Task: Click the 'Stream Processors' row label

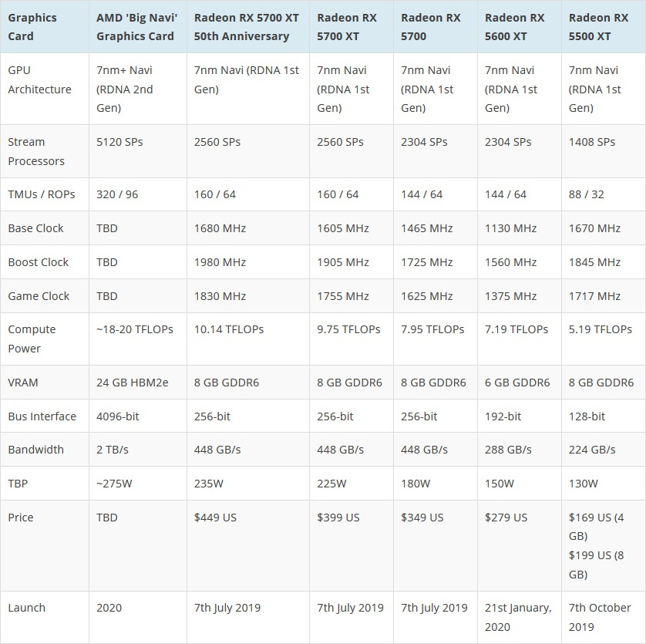Action: tap(45, 151)
